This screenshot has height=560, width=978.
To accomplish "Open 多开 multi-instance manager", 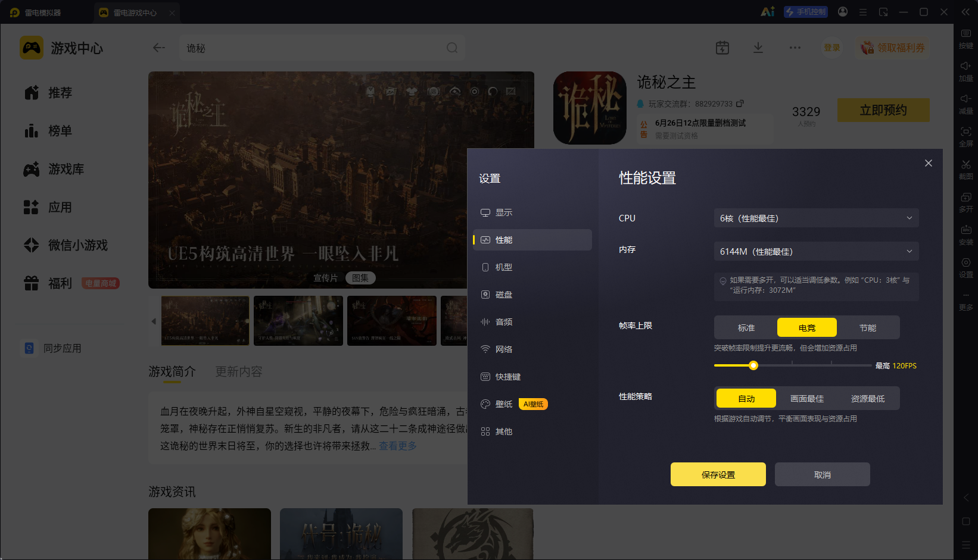I will pos(966,202).
